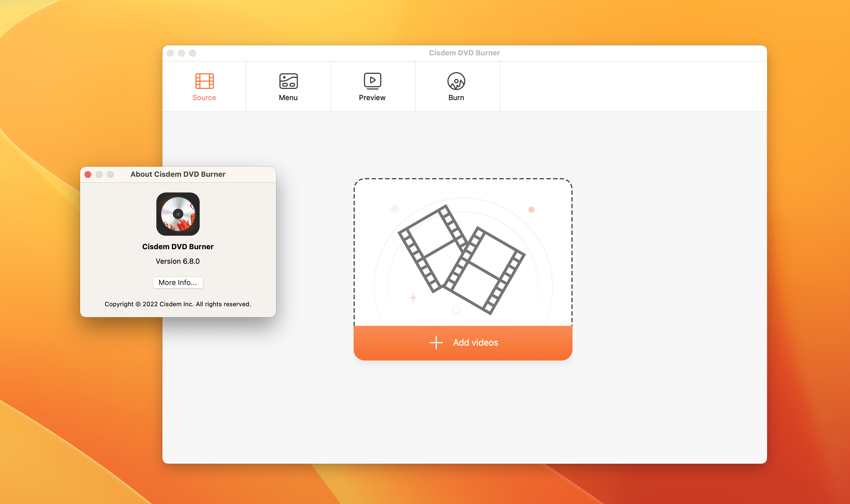This screenshot has height=504, width=850.
Task: Click the main window's gray zoom button
Action: pos(193,53)
